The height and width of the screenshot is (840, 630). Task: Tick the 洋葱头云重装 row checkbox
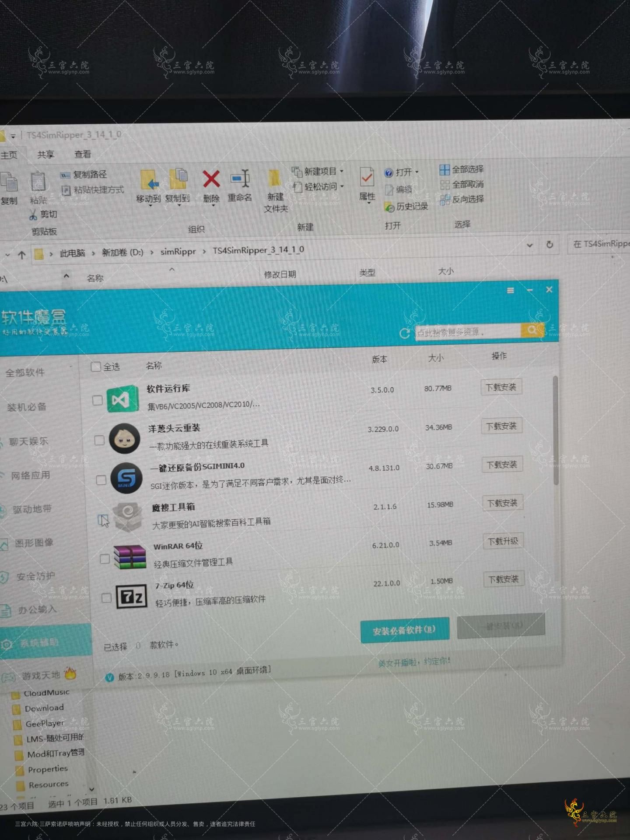pos(99,440)
